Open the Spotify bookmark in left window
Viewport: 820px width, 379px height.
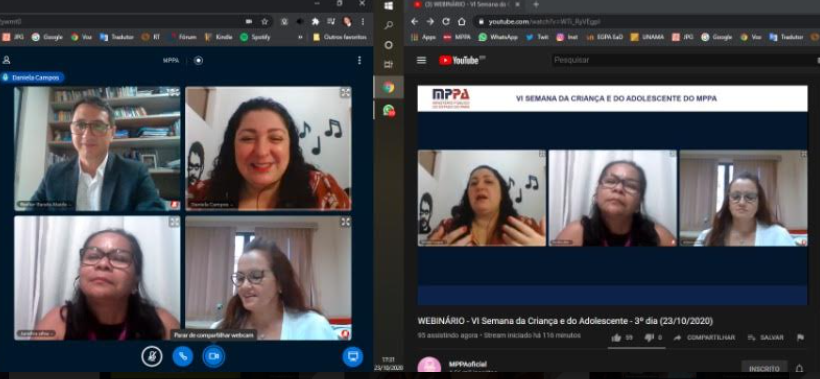coord(255,37)
